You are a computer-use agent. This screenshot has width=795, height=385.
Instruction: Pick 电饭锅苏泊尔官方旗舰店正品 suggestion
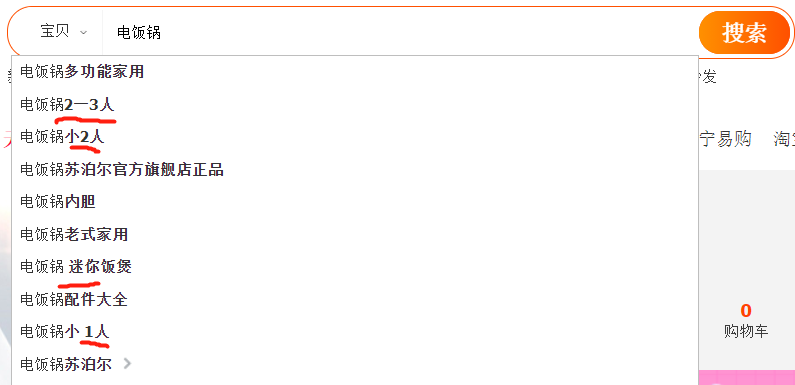tap(354, 169)
